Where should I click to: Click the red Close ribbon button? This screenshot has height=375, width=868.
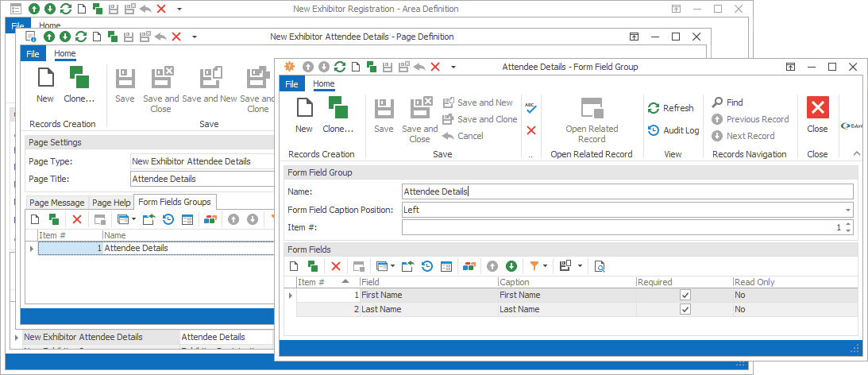(x=817, y=114)
